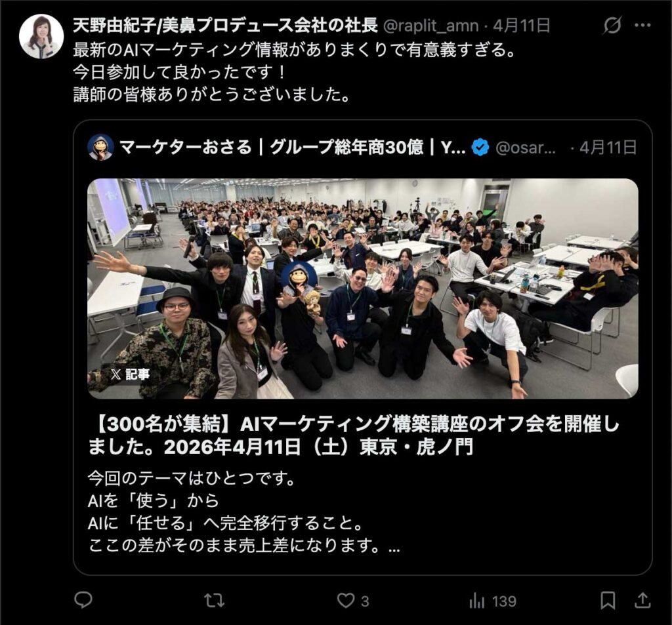This screenshot has width=672, height=625.
Task: Open the article titled 【300名が集結】AIマーケティング構築講座
Action: pos(354,435)
